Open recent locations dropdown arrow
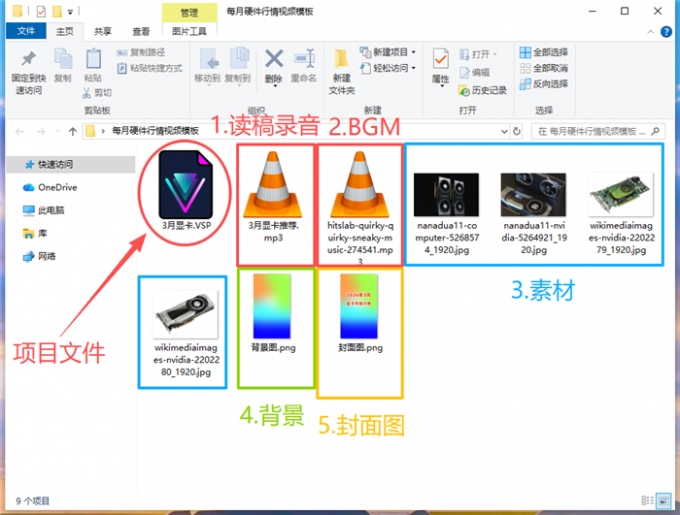The height and width of the screenshot is (515, 680). pyautogui.click(x=58, y=131)
